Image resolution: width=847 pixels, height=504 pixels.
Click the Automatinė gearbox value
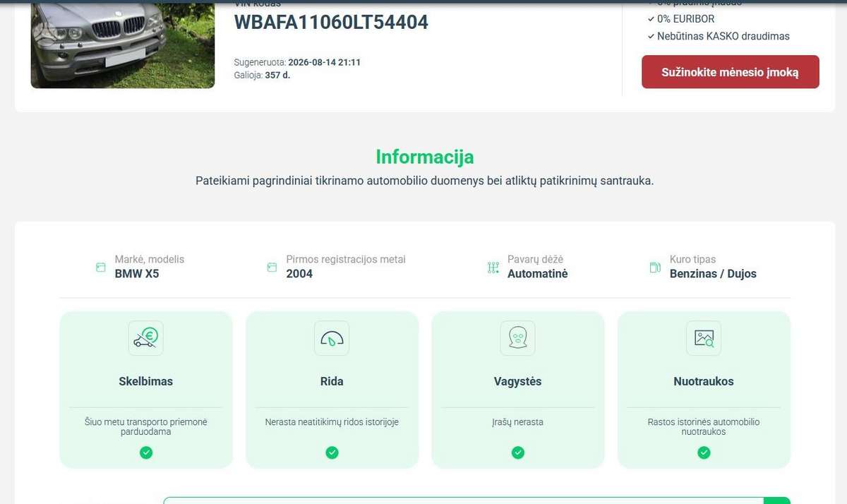click(538, 274)
